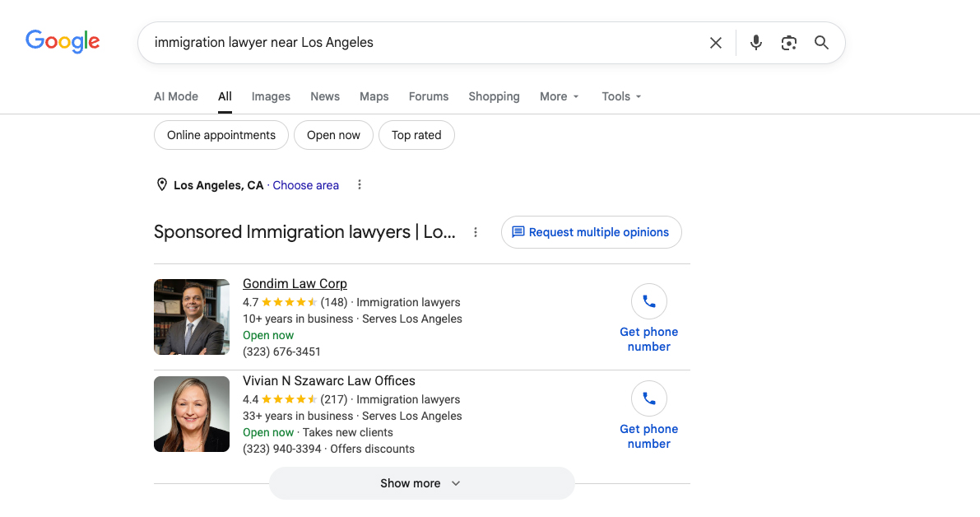The image size is (980, 517).
Task: Click Los Angeles, CA location text
Action: (x=219, y=185)
